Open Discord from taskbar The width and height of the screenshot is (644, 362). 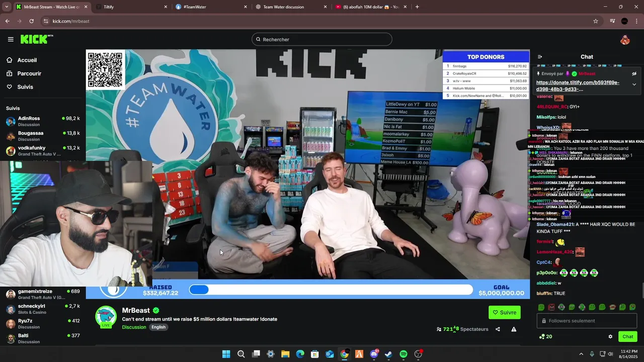(x=374, y=354)
